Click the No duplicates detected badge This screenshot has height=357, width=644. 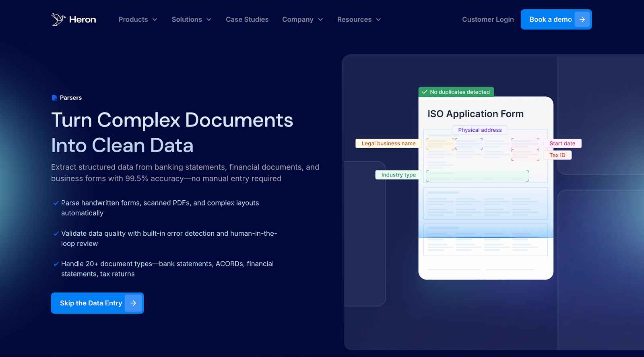456,92
